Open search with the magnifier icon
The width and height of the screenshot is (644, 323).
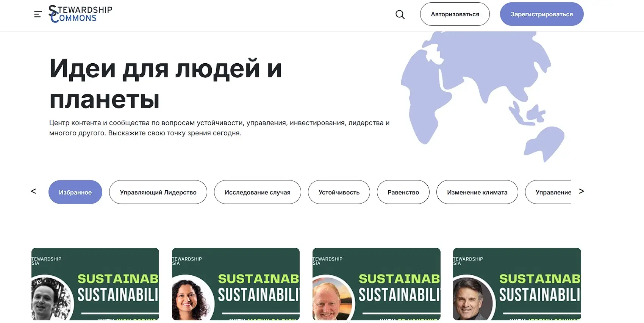400,14
